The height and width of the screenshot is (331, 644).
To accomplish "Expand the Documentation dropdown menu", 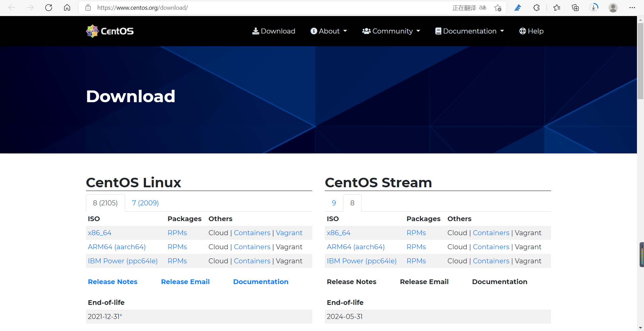I will pos(470,31).
